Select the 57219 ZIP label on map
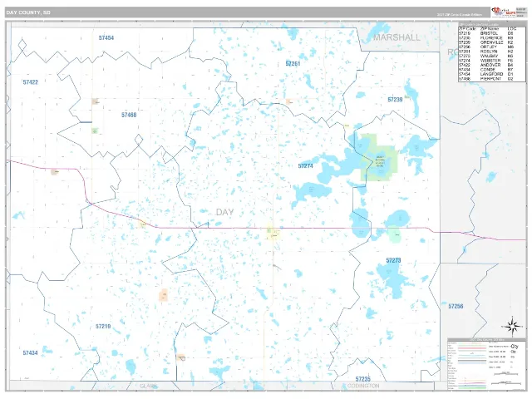 point(103,327)
